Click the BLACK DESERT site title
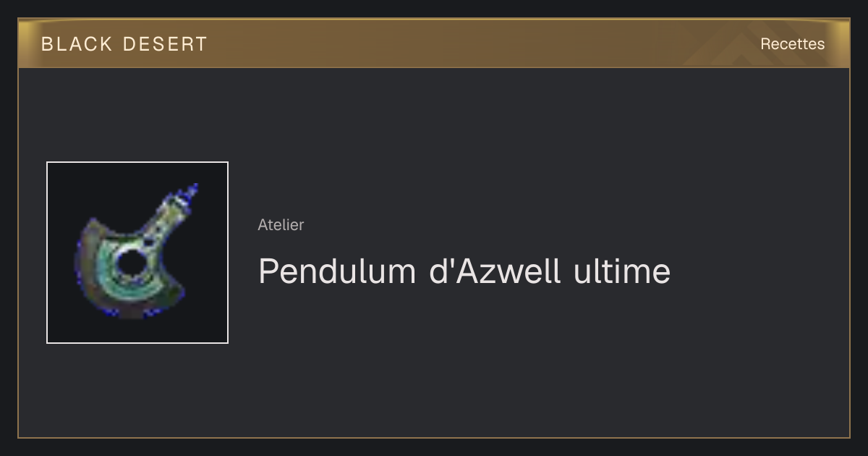 pyautogui.click(x=124, y=44)
